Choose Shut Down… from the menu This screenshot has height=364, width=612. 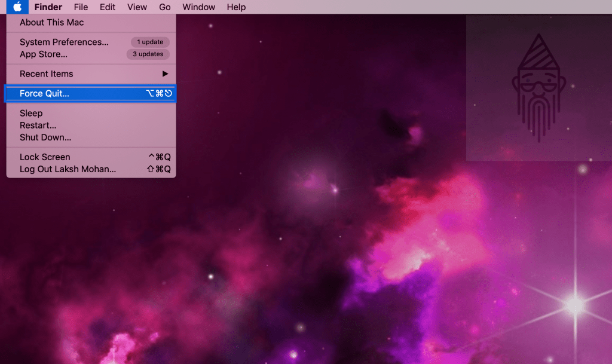tap(91, 137)
